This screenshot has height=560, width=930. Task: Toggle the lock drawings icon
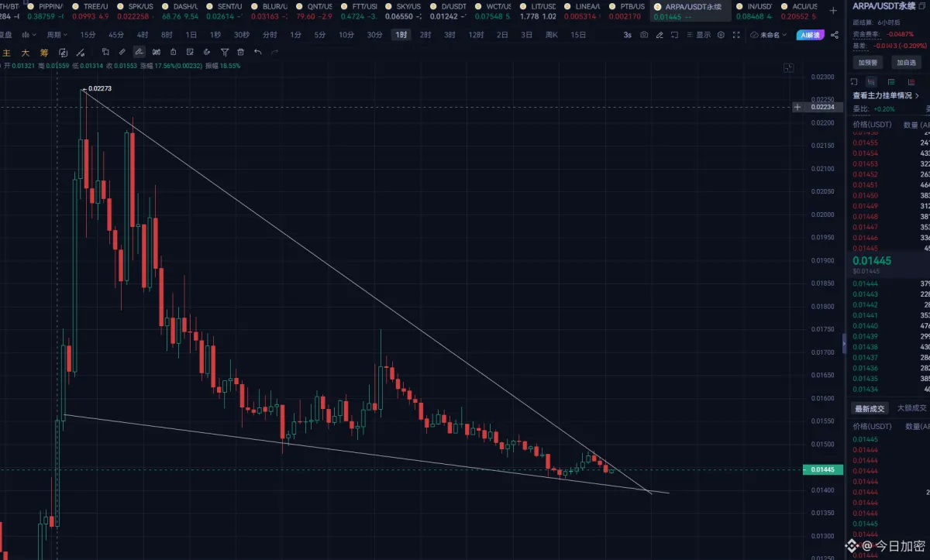click(173, 52)
